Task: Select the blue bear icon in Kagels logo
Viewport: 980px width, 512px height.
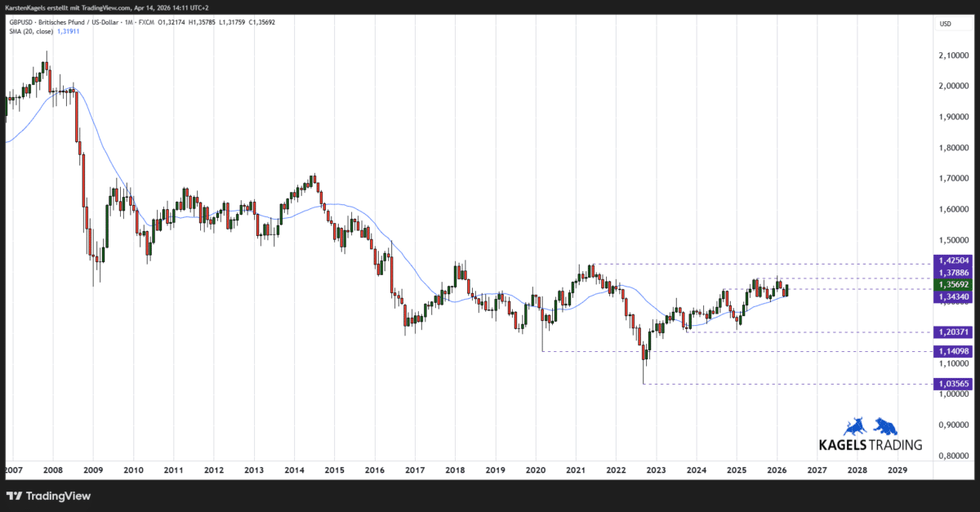Action: point(884,425)
